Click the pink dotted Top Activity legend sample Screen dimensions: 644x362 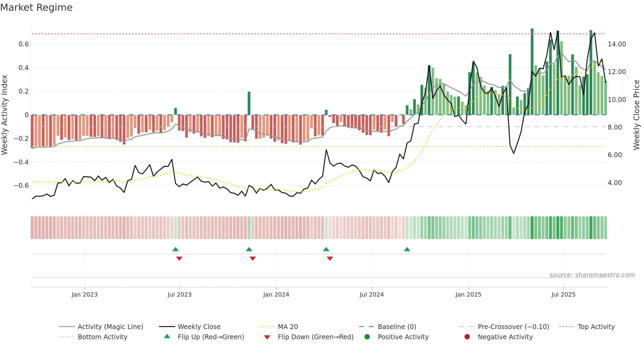click(566, 327)
